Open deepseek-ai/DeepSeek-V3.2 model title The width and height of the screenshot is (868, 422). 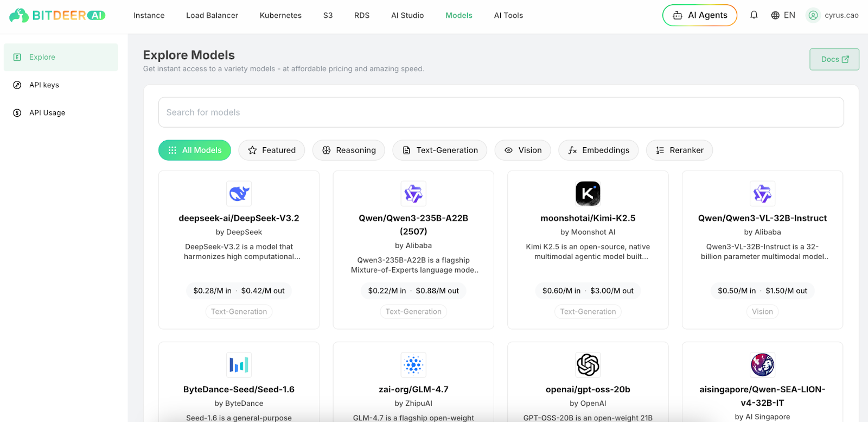(239, 218)
